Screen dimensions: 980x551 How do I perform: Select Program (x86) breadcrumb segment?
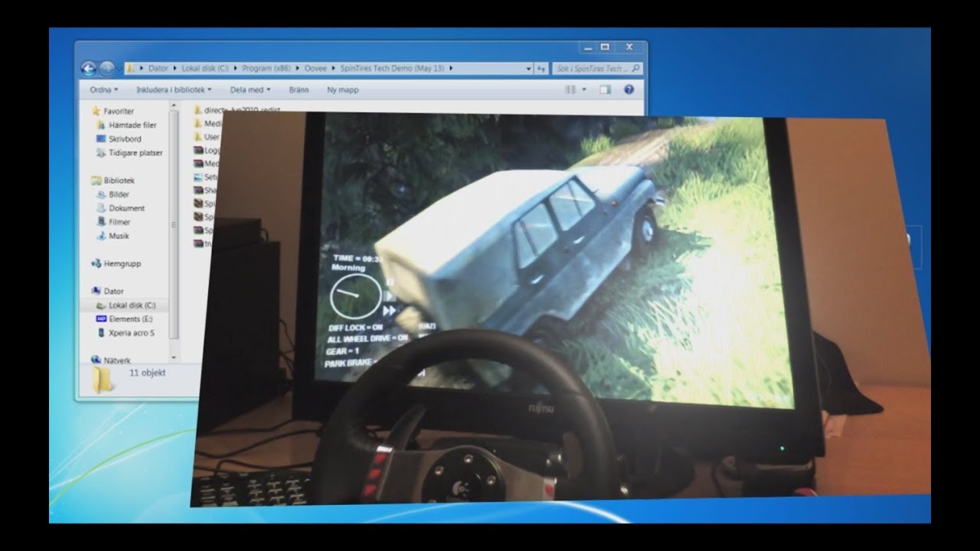[265, 68]
